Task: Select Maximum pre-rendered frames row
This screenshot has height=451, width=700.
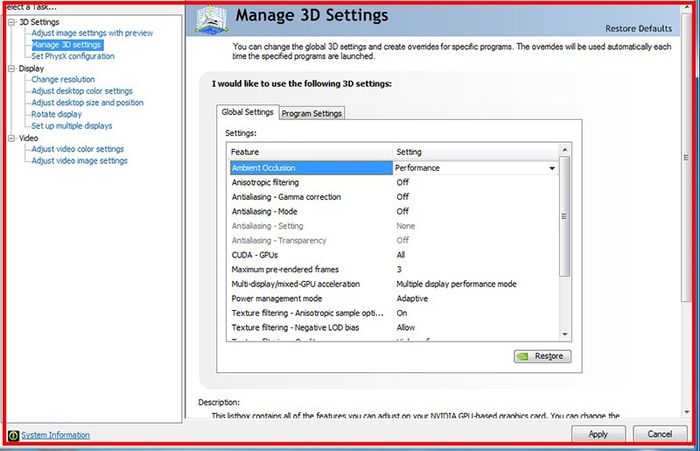Action: 394,269
